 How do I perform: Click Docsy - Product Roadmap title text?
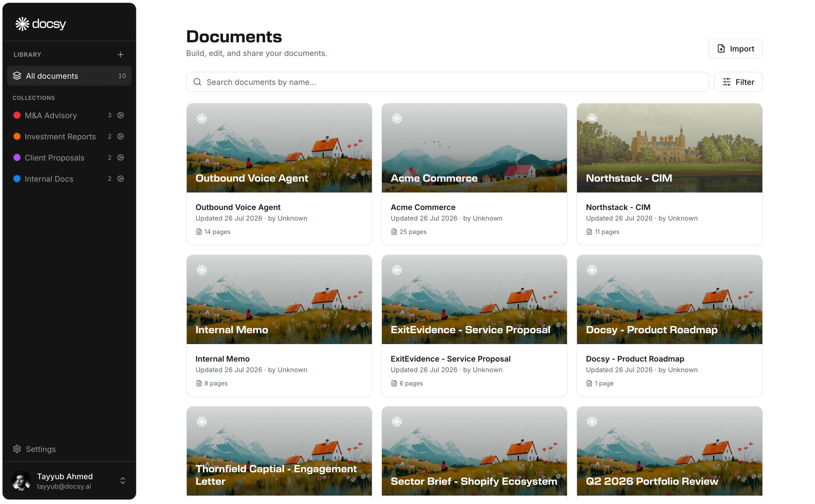click(x=635, y=359)
